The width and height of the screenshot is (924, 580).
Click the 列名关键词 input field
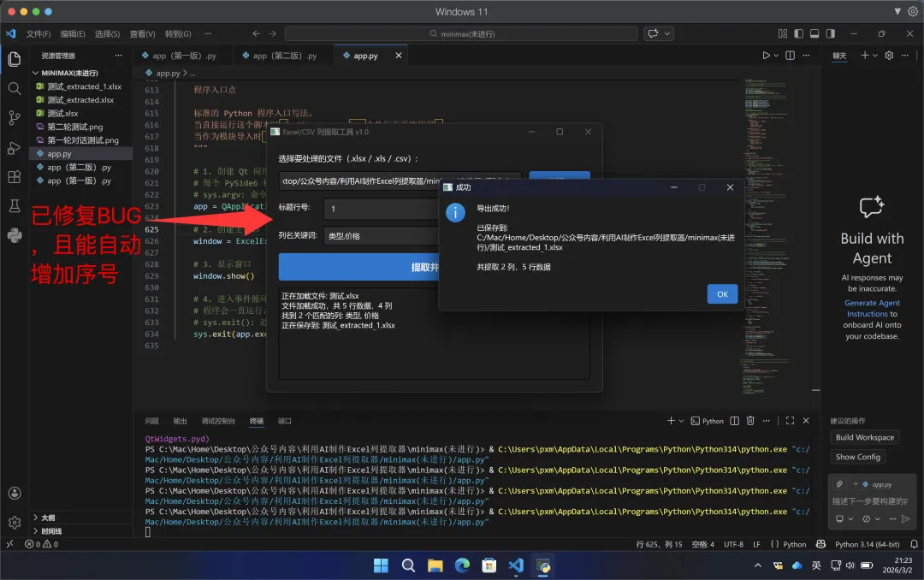click(x=381, y=235)
